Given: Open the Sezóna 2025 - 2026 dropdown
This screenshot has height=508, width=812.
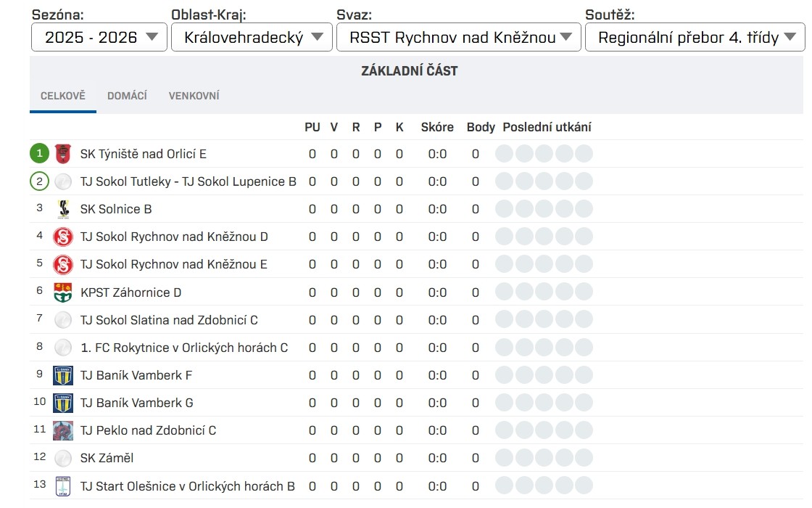Looking at the screenshot, I should coord(99,38).
